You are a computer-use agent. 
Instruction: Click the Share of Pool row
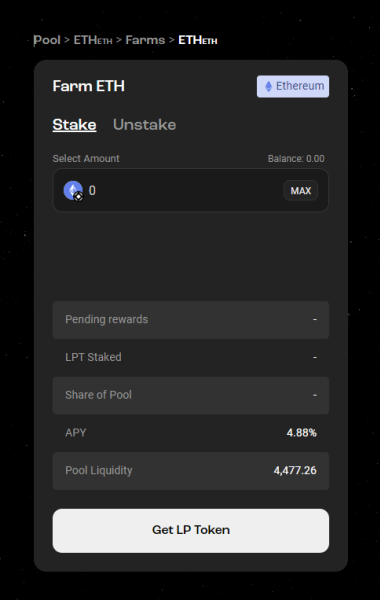click(191, 395)
